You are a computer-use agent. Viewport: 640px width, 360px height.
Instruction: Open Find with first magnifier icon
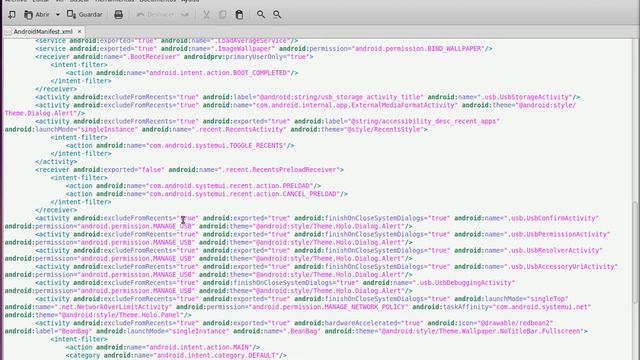(261, 15)
